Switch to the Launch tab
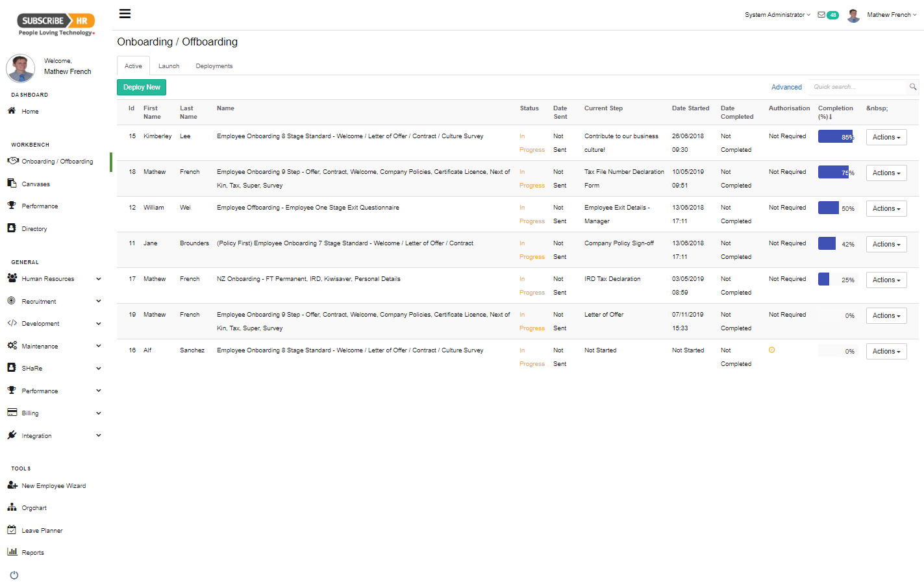The height and width of the screenshot is (584, 924). tap(169, 66)
